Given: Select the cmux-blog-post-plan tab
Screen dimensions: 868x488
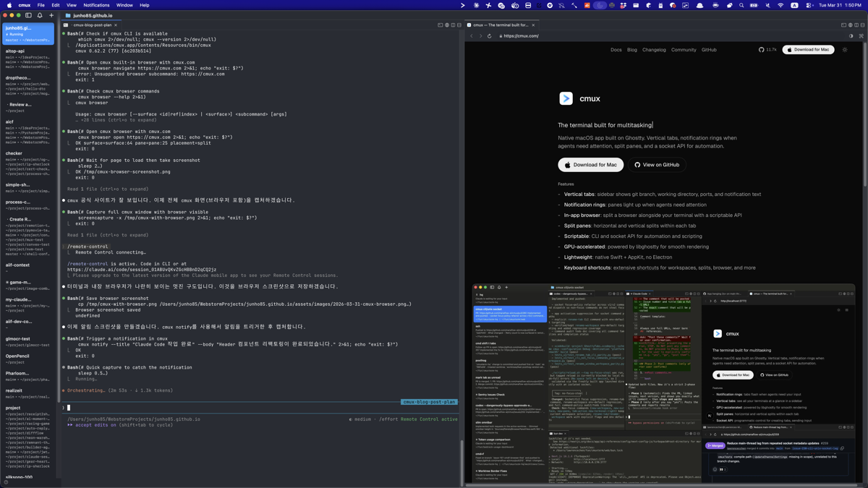Looking at the screenshot, I should (90, 25).
